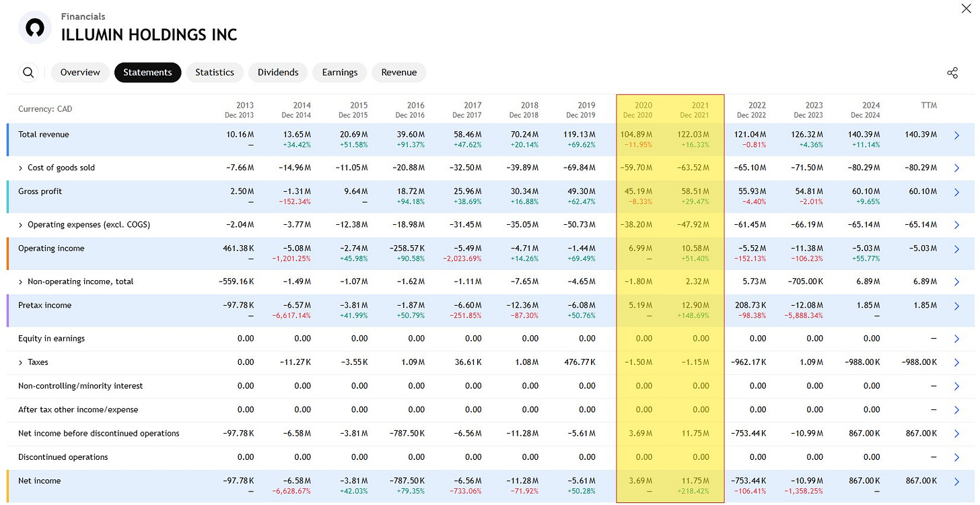Click Equity in earnings row label

pyautogui.click(x=52, y=339)
